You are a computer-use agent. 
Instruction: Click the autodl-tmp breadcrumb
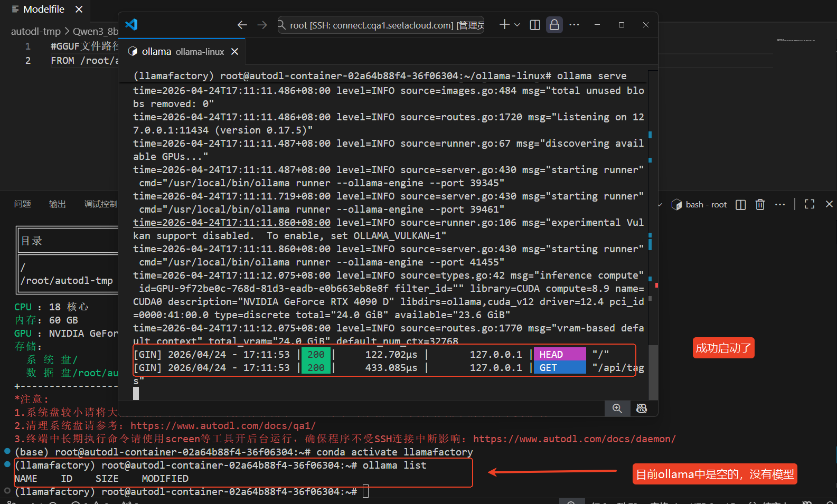pos(36,32)
